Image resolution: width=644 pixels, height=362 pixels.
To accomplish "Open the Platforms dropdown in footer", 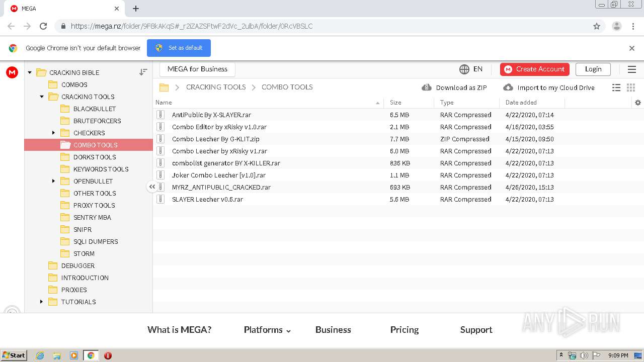I will [x=267, y=330].
